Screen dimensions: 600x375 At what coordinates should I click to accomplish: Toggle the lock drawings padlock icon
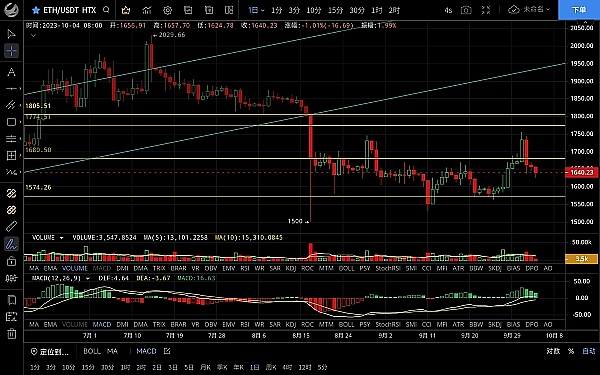tap(11, 261)
